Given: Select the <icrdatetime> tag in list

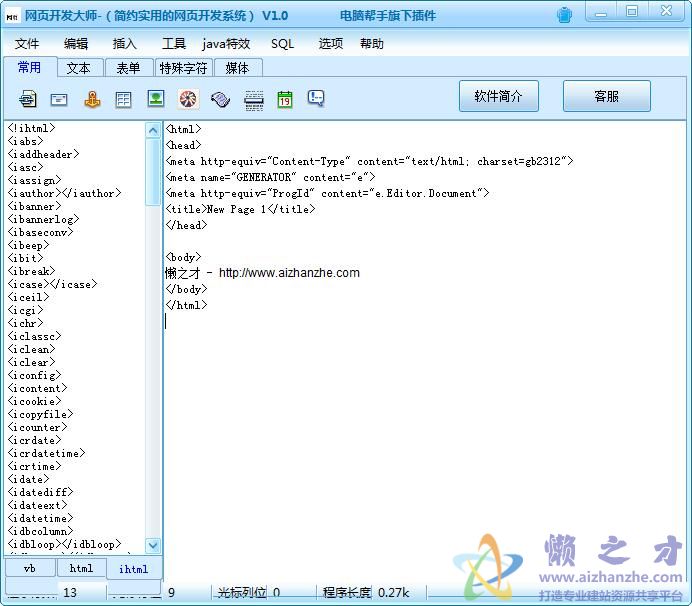Looking at the screenshot, I should tap(46, 453).
